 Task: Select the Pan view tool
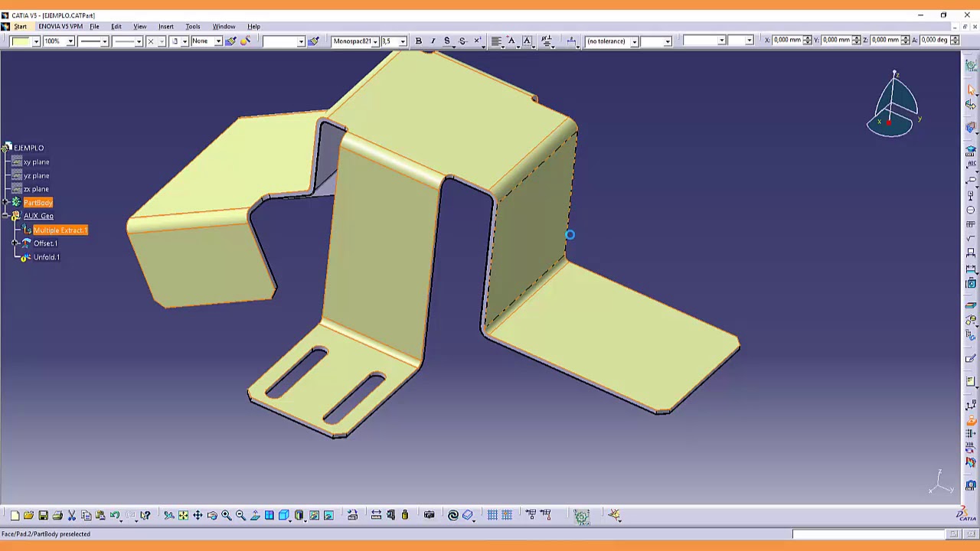pos(198,515)
